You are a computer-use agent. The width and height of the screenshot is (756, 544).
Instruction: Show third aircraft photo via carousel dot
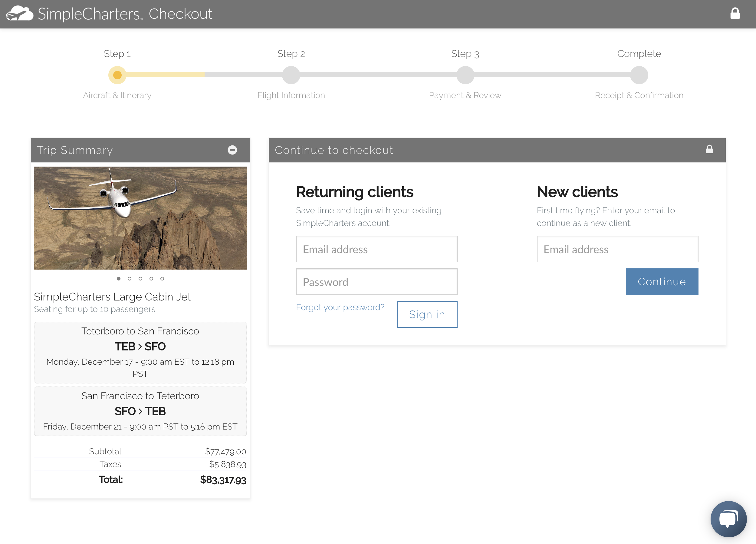tap(140, 278)
